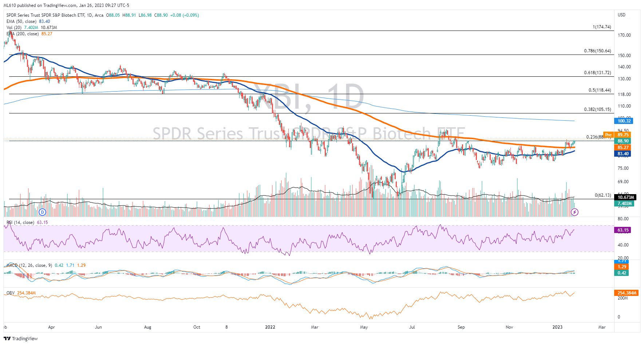The width and height of the screenshot is (644, 345).
Task: Click the 'Pre' pre-market price tag
Action: (608, 135)
